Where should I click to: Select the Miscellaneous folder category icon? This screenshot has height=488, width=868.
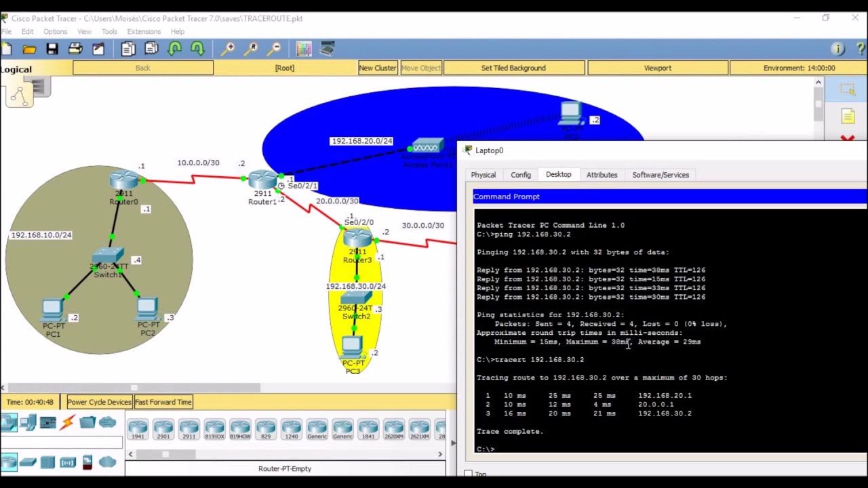pyautogui.click(x=87, y=423)
